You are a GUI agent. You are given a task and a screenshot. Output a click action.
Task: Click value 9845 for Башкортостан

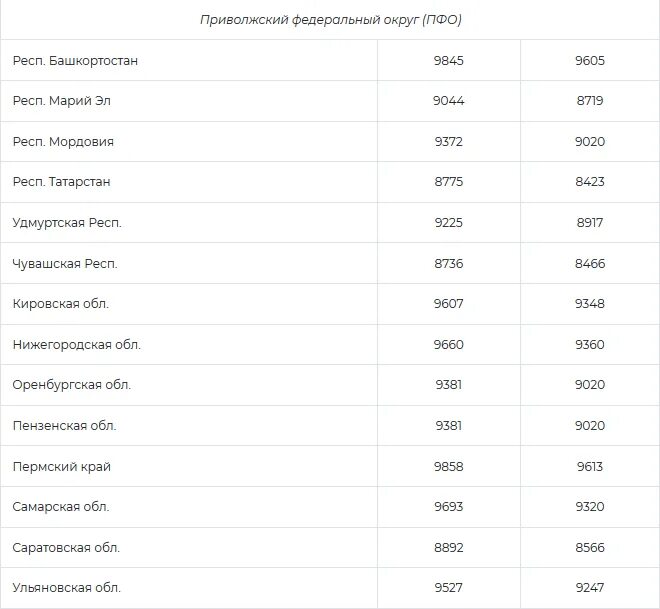click(x=449, y=61)
